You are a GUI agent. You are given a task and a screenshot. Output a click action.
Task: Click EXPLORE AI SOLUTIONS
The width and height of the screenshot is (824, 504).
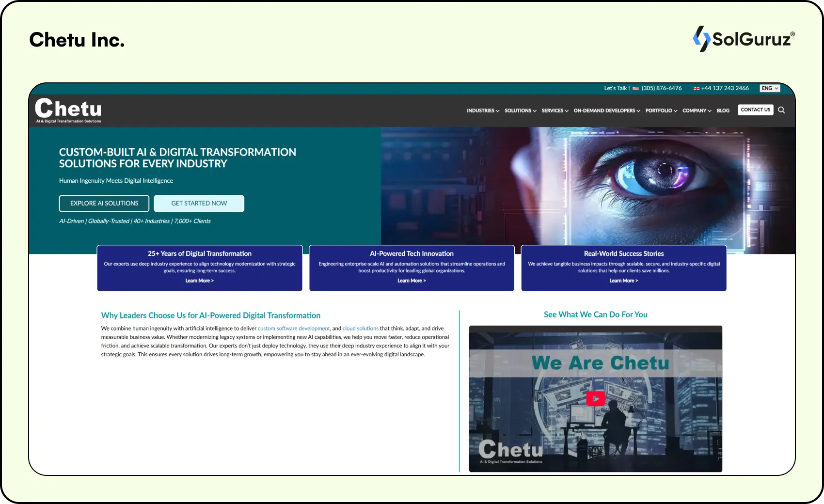click(104, 203)
